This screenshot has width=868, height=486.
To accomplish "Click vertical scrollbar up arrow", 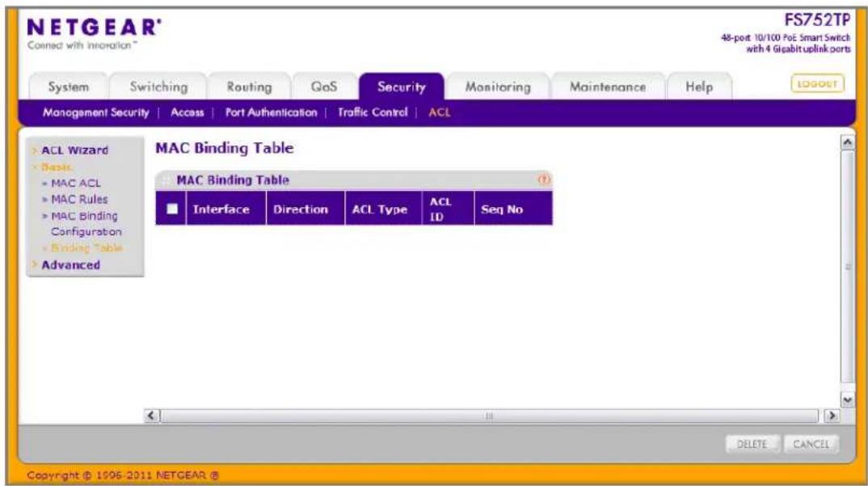I will point(848,142).
